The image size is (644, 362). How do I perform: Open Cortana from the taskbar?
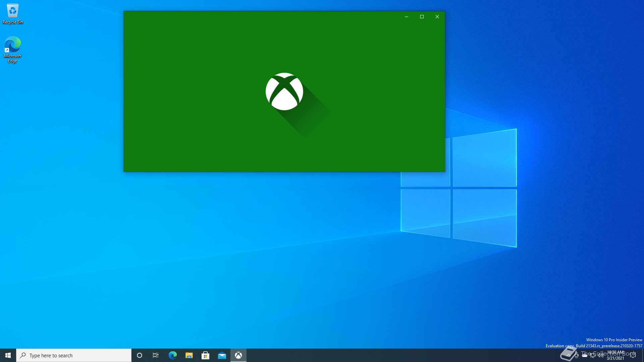(140, 355)
